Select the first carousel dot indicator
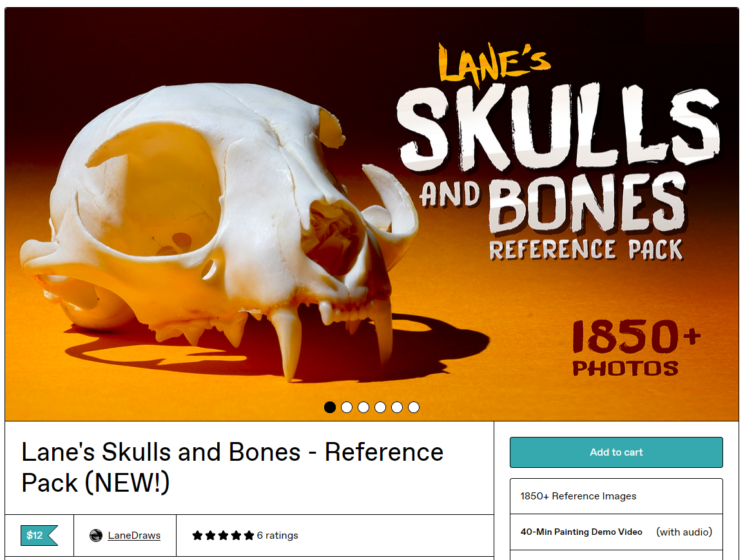The height and width of the screenshot is (560, 745). [x=330, y=407]
